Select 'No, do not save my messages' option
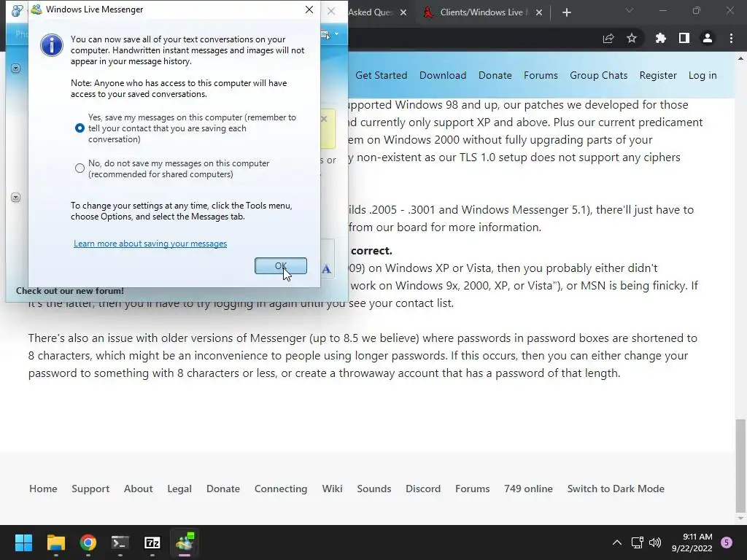747x560 pixels. coord(80,168)
